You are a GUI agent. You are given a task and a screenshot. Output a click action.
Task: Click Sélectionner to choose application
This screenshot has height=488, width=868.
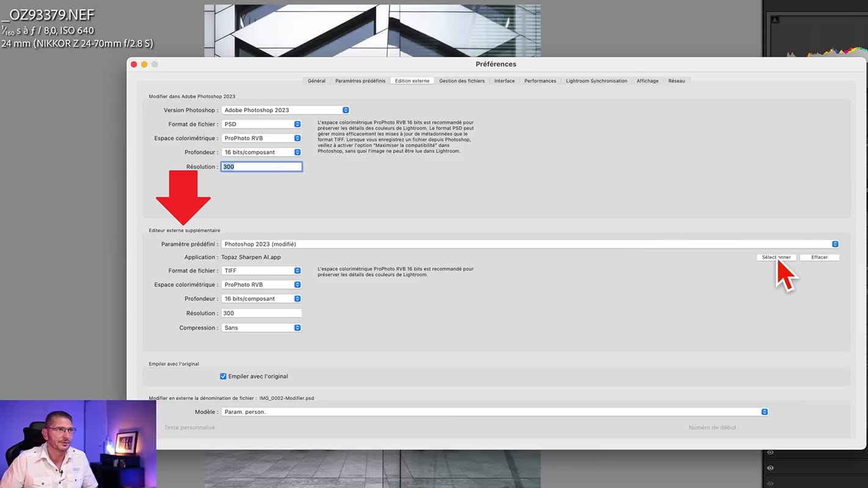pos(776,257)
